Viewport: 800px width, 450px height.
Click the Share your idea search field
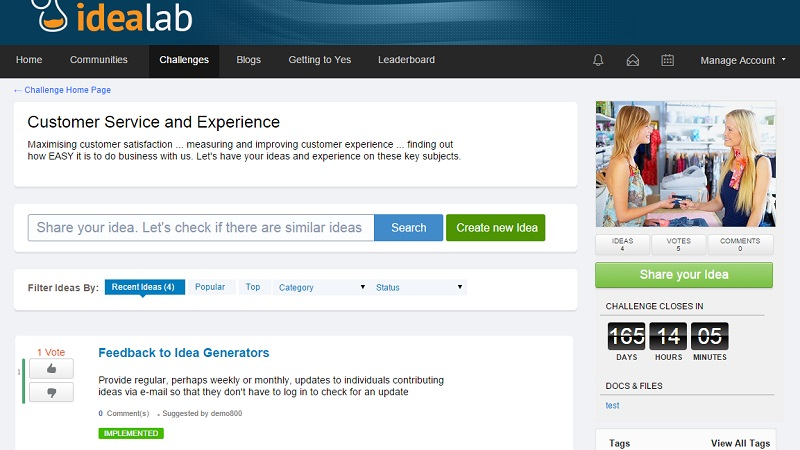pyautogui.click(x=201, y=228)
